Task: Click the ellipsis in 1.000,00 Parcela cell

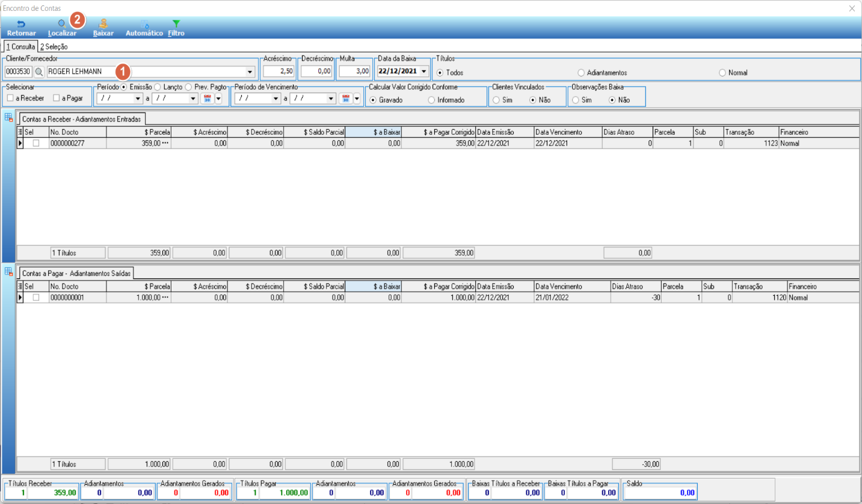Action: coord(166,298)
